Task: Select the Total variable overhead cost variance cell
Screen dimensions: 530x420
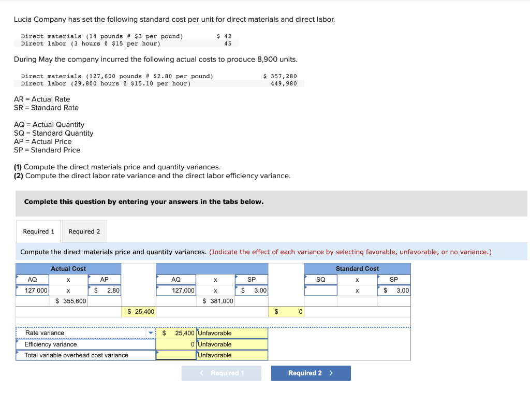Action: 85,355
